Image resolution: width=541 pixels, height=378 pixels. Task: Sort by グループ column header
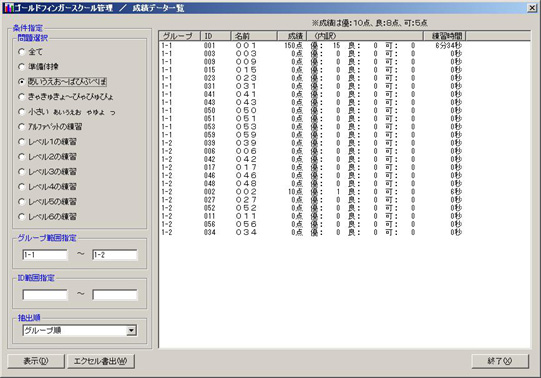click(179, 36)
